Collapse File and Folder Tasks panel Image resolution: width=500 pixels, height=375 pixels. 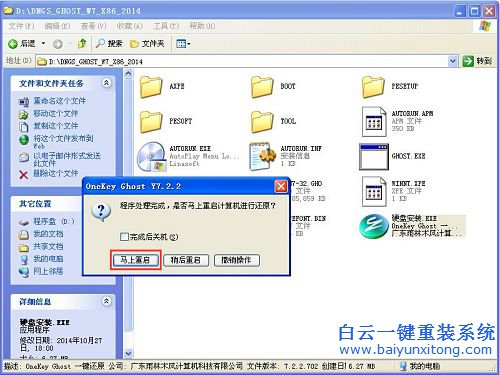pos(106,83)
